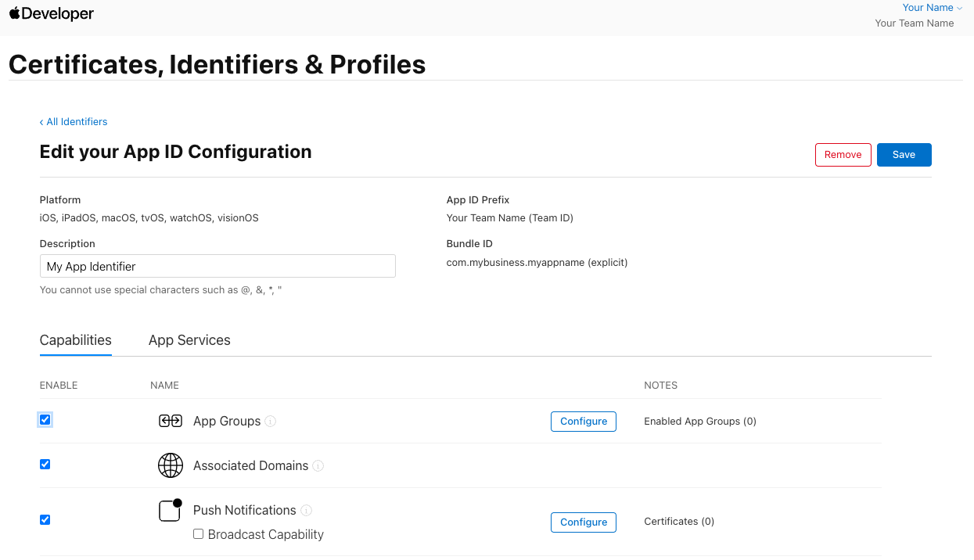Viewport: 974px width, 560px height.
Task: Switch to the App Services tab
Action: tap(189, 340)
